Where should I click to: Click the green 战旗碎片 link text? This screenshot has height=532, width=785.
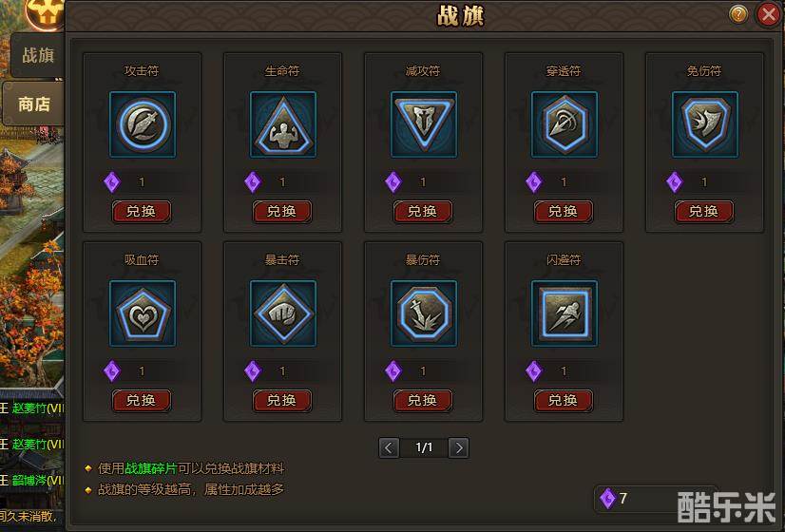(x=151, y=468)
